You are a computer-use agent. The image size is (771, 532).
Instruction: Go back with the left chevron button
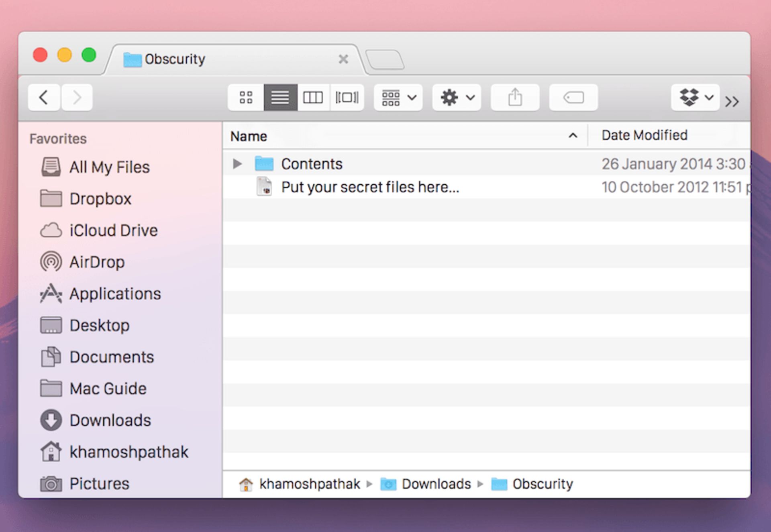tap(44, 98)
